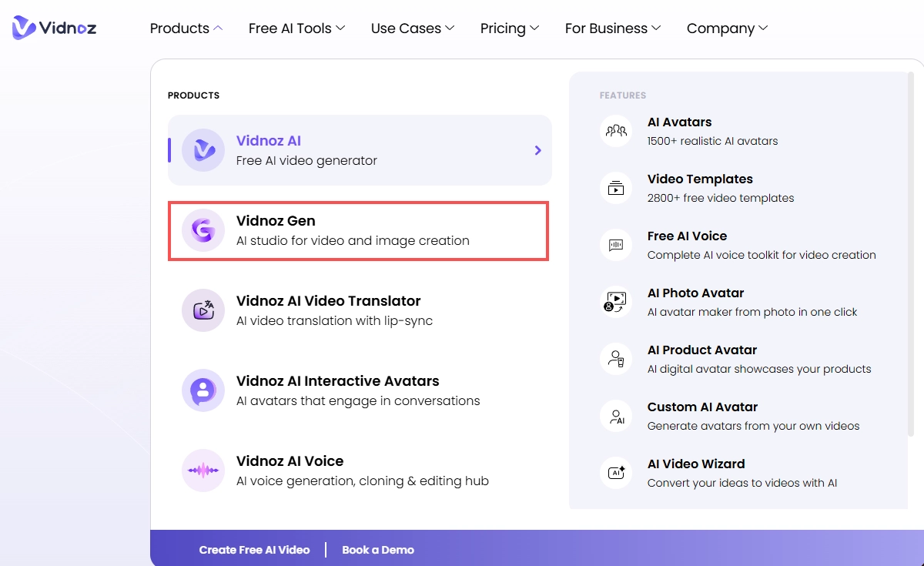Click the Vidnoz AI Interactive Avatars icon
Viewport: 924px width, 566px height.
pyautogui.click(x=203, y=390)
